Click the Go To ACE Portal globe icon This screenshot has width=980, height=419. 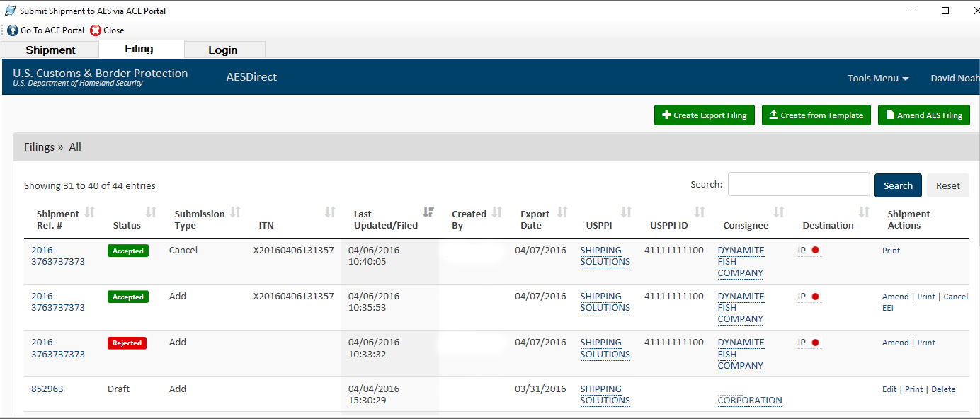pos(11,30)
